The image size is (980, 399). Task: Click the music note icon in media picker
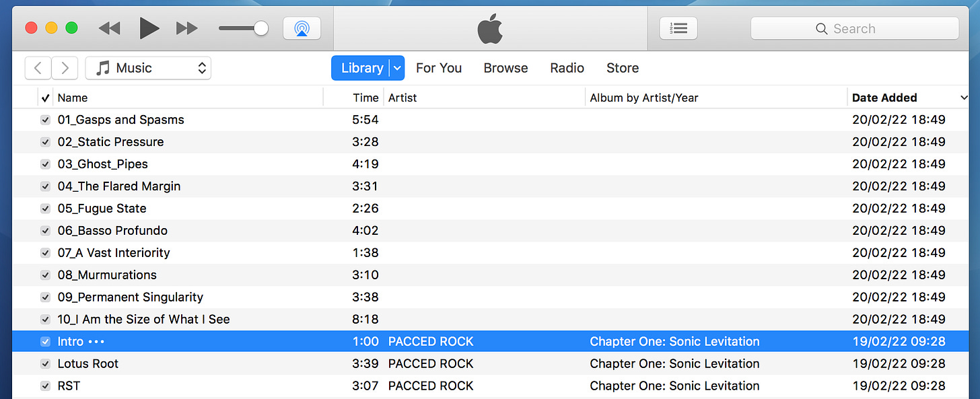[x=102, y=68]
